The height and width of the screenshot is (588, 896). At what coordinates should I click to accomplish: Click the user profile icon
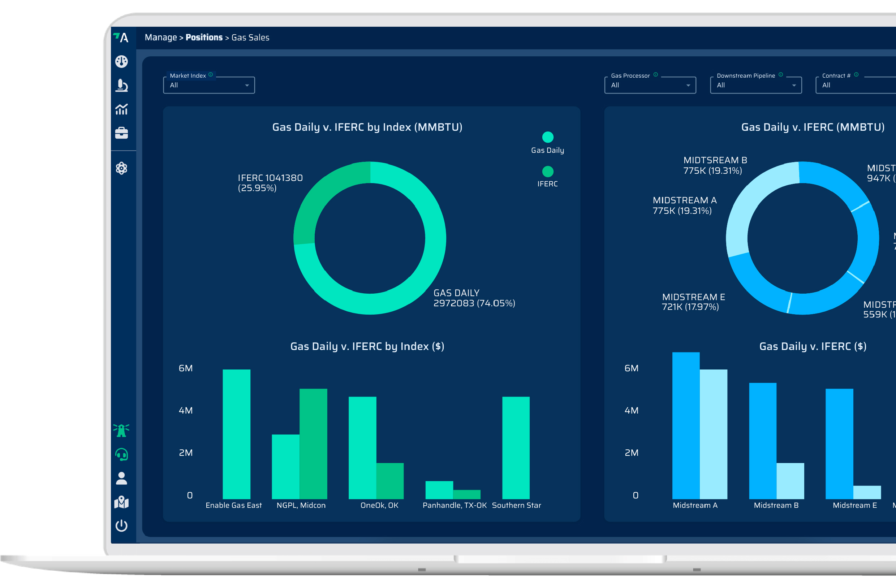click(121, 479)
